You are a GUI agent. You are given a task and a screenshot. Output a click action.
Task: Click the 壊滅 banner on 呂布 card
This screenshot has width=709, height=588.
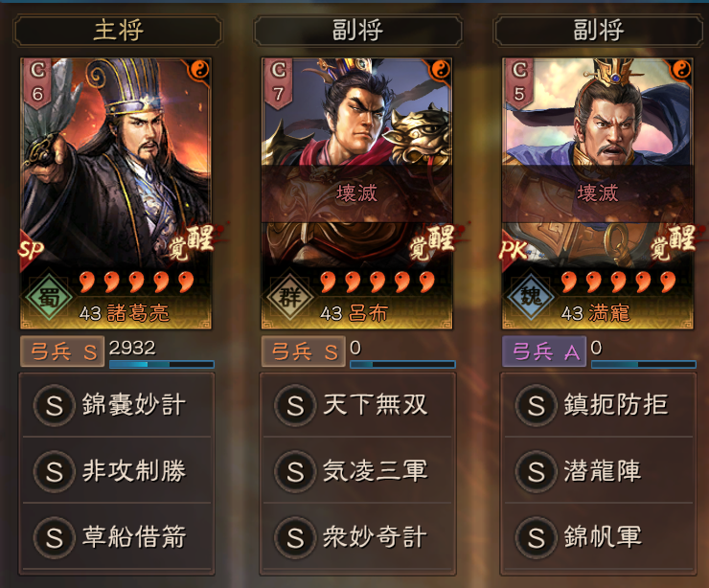tap(356, 193)
